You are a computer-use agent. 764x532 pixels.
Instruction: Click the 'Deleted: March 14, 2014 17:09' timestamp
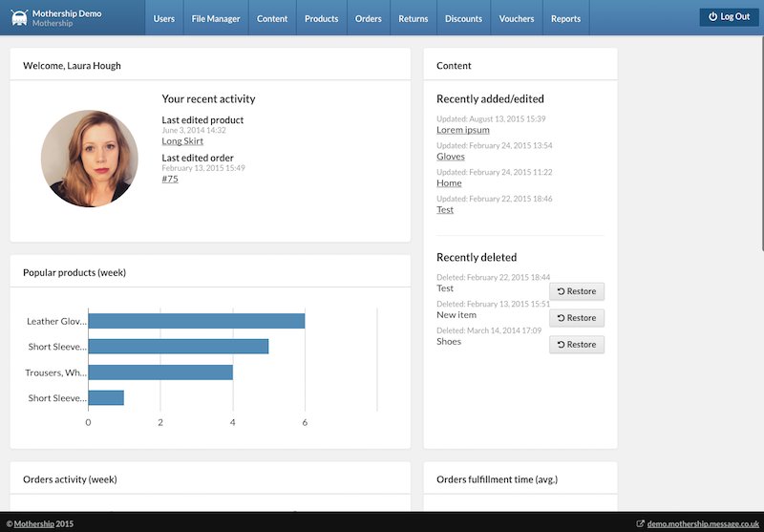pos(489,330)
